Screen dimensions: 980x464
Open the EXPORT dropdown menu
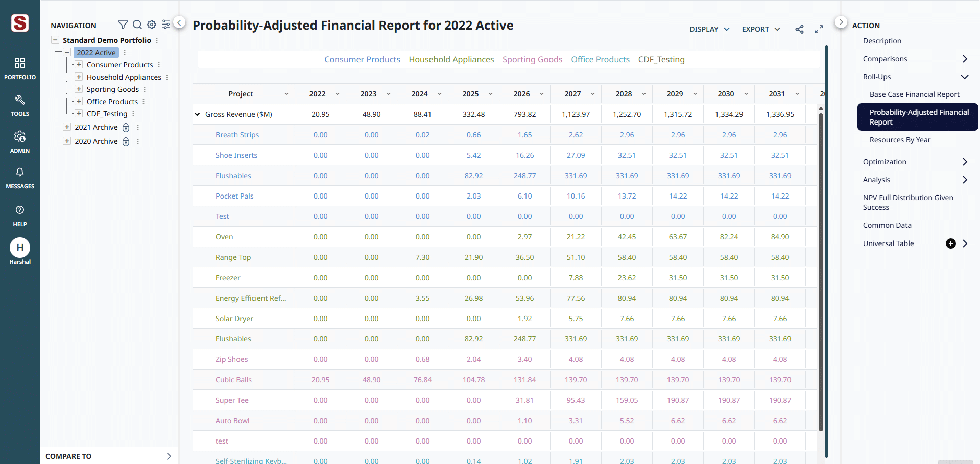(x=761, y=29)
